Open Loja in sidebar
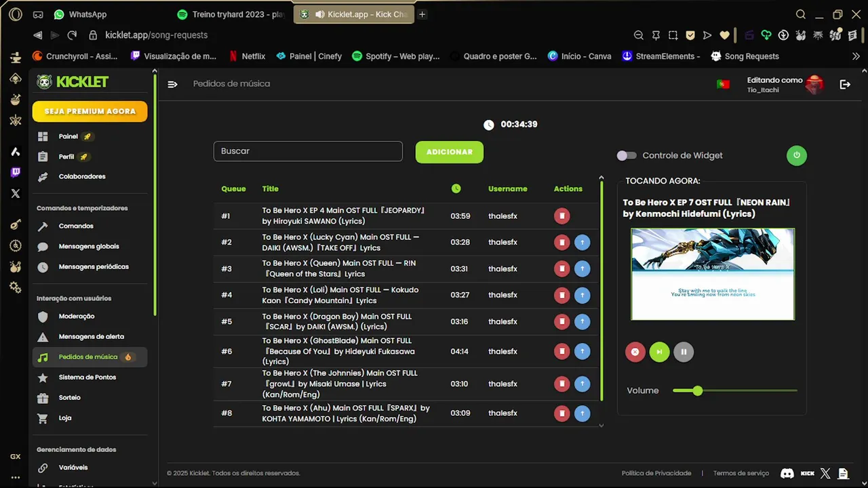 point(90,418)
